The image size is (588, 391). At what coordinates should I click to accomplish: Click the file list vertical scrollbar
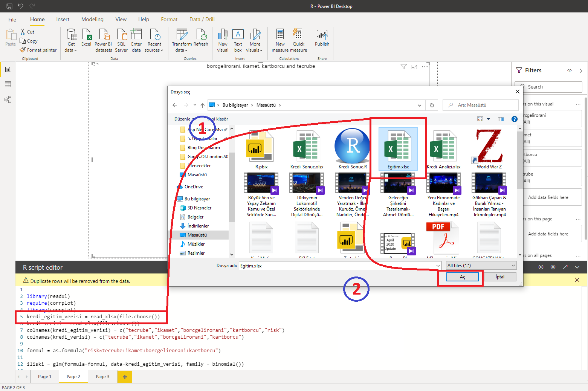point(520,188)
